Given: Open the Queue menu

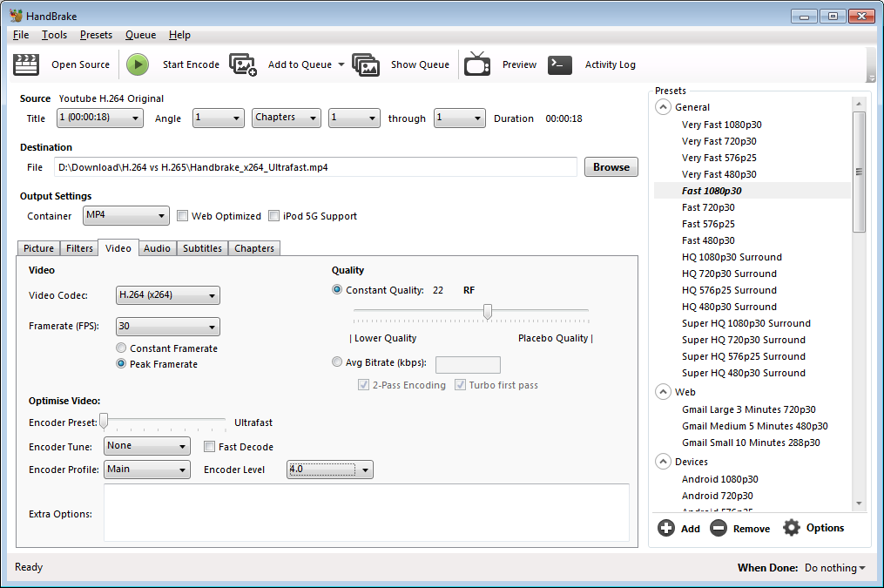Looking at the screenshot, I should tap(140, 35).
